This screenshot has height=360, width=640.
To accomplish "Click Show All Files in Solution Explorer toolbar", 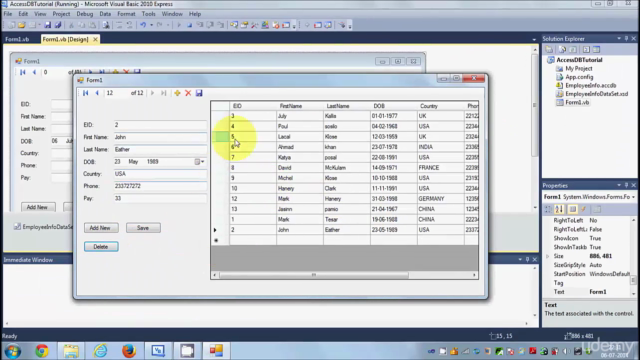I will coord(562,49).
